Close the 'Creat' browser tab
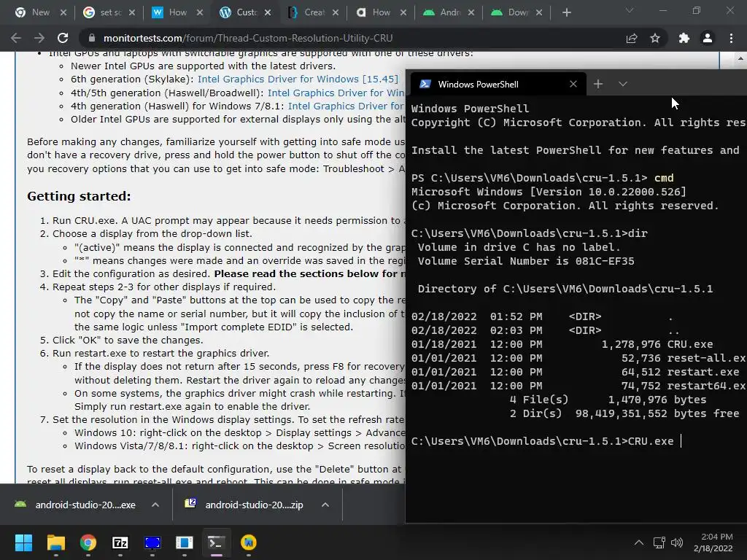Screen dimensions: 747x560 336,12
